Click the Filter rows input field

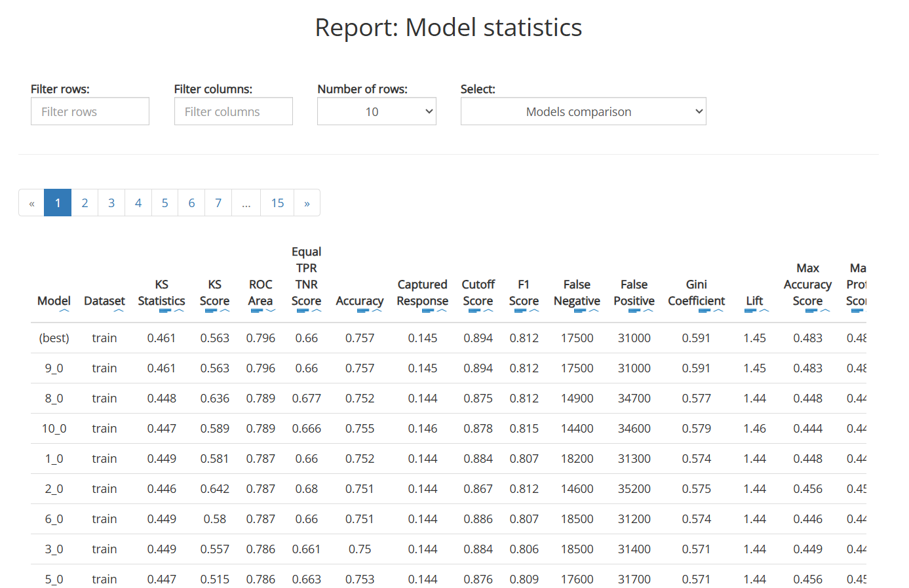(90, 111)
